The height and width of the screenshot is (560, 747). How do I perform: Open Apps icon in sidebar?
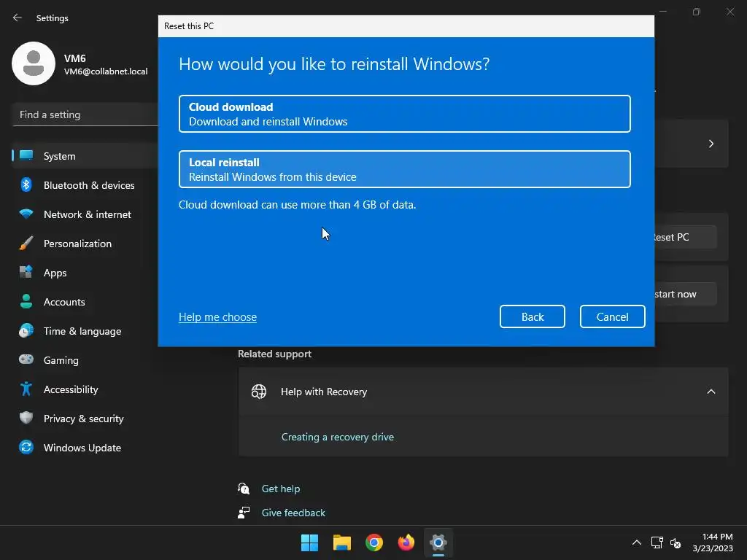click(x=26, y=273)
